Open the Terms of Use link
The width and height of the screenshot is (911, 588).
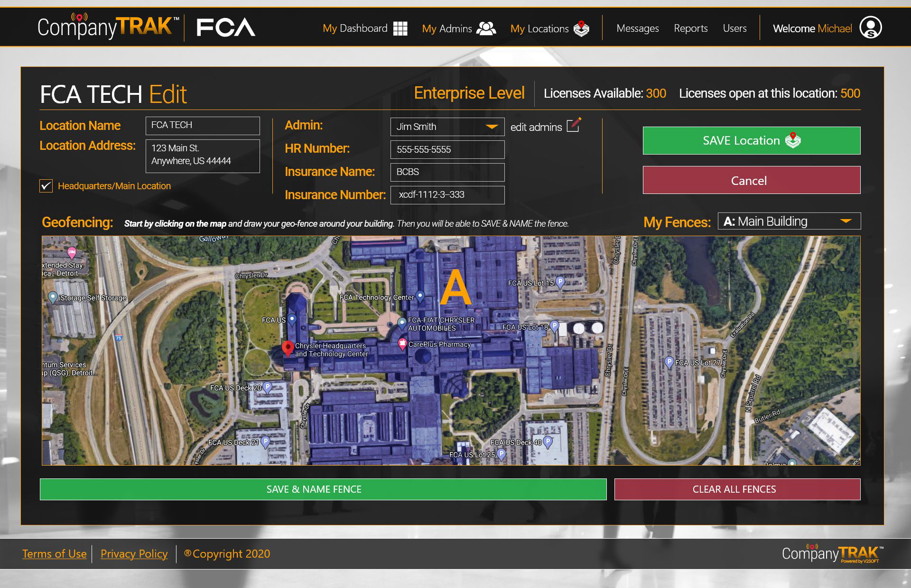click(x=55, y=554)
